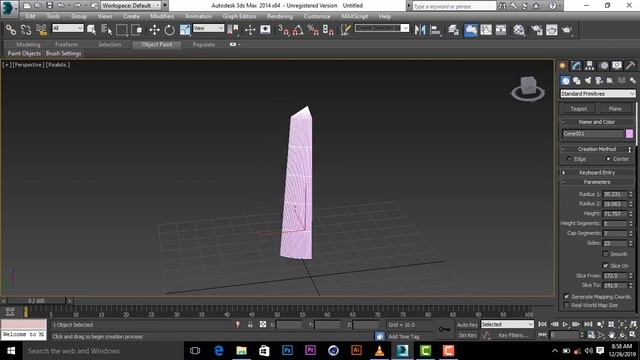
Task: Open the Select by Name tool
Action: pos(106,30)
